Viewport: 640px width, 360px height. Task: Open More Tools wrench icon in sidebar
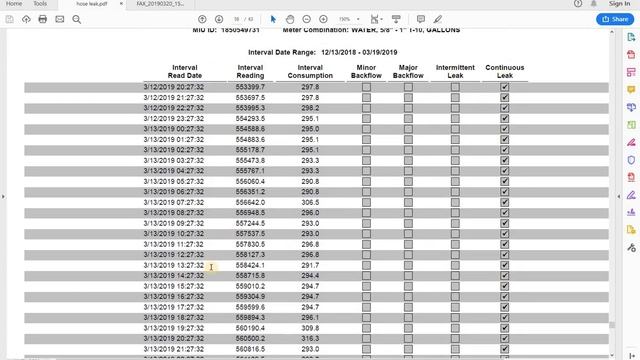631,247
